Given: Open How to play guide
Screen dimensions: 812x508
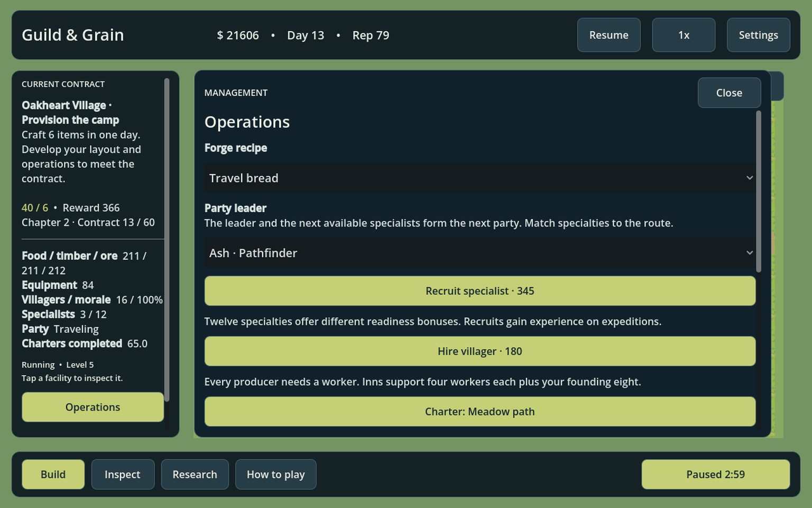Looking at the screenshot, I should click(275, 474).
